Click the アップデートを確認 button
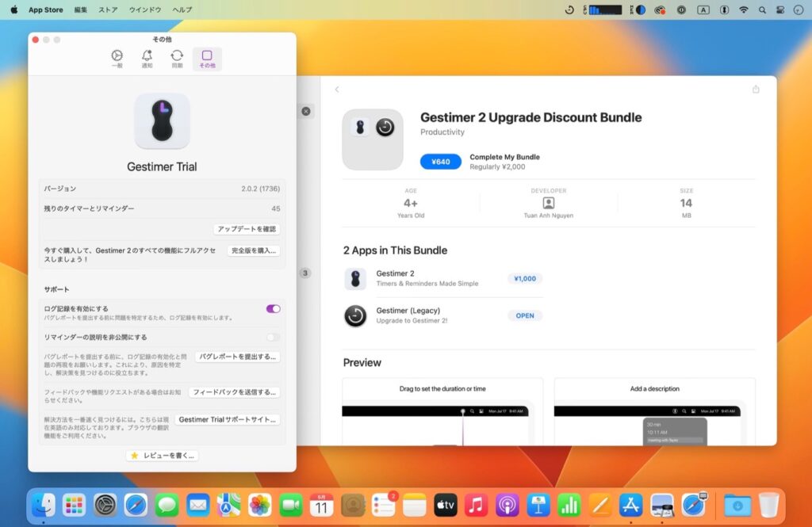Image resolution: width=812 pixels, height=527 pixels. tap(246, 229)
